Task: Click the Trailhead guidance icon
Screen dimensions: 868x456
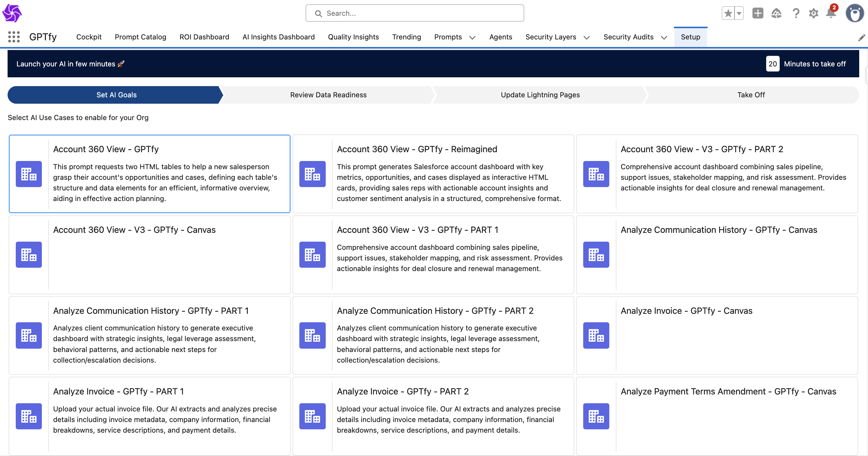Action: (776, 13)
